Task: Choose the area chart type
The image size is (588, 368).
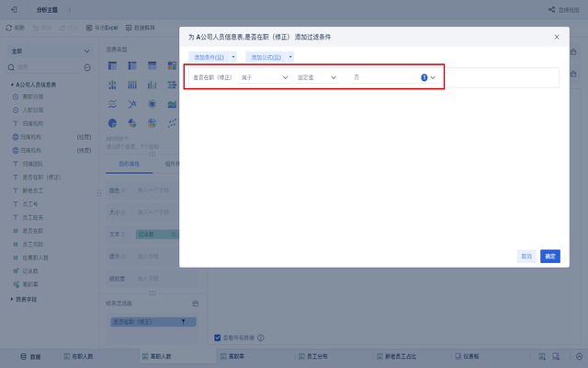Action: (x=172, y=104)
